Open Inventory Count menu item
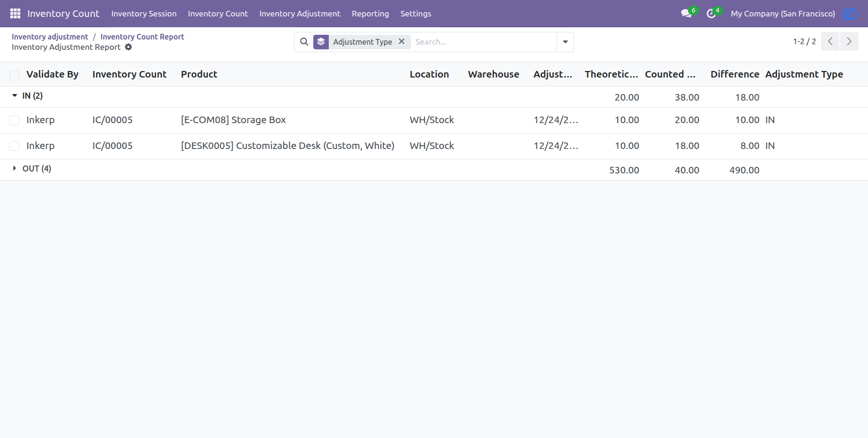Viewport: 868px width, 438px height. click(x=218, y=14)
